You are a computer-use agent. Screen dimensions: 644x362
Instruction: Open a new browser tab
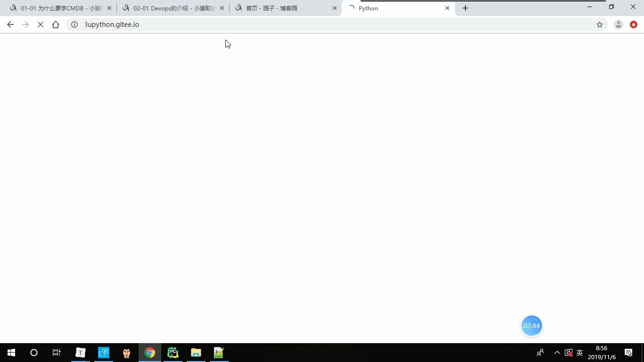[465, 8]
